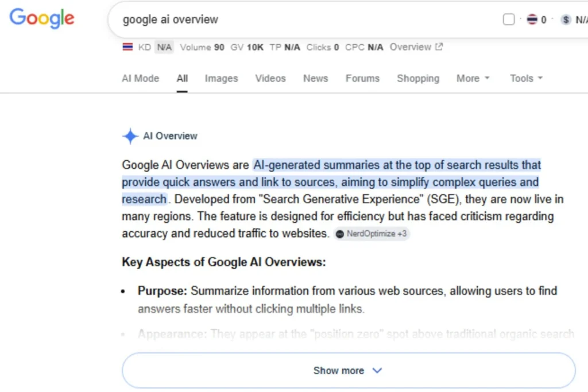Open the News tab
588x392 pixels.
[315, 78]
